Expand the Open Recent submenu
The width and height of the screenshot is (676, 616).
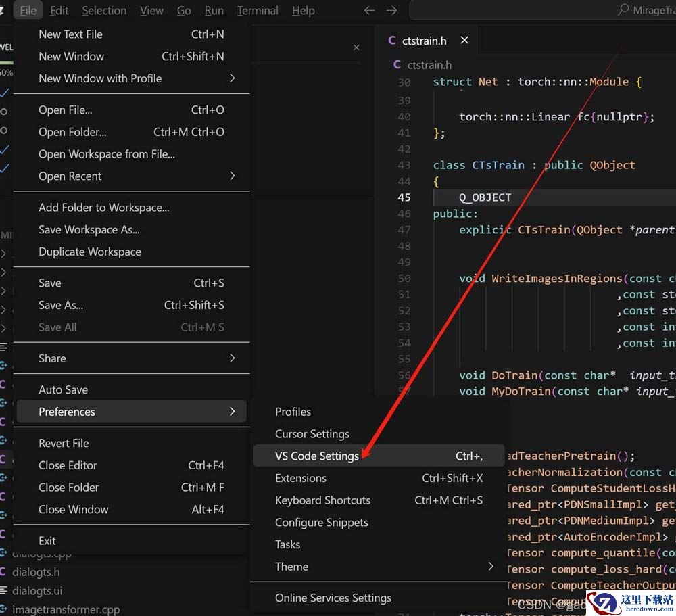pos(132,176)
